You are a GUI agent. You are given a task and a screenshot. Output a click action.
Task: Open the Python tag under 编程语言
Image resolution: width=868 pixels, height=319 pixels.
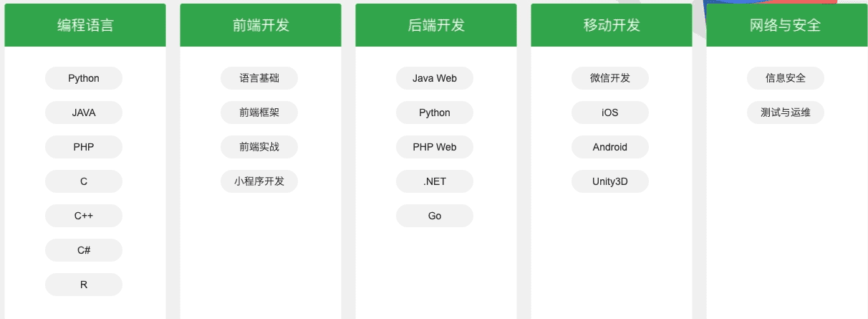[84, 78]
